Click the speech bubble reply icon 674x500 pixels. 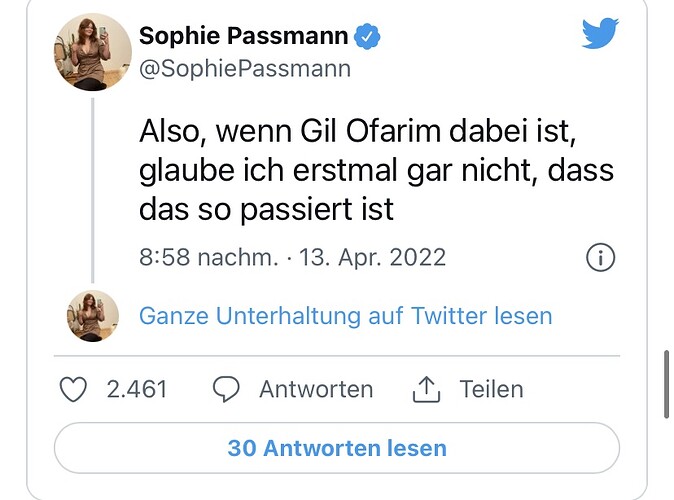[x=226, y=389]
